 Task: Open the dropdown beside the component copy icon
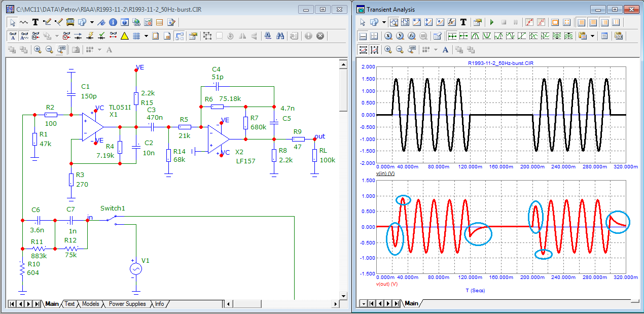pyautogui.click(x=92, y=22)
